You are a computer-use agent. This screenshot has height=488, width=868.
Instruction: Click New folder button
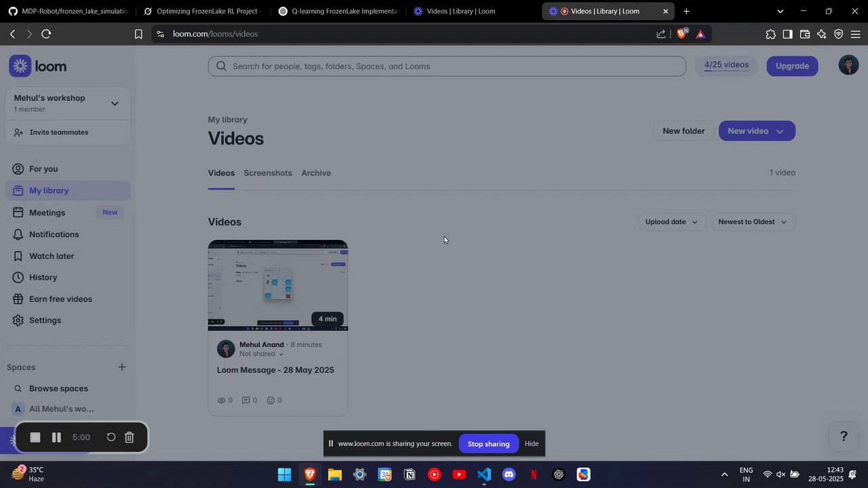coord(684,131)
